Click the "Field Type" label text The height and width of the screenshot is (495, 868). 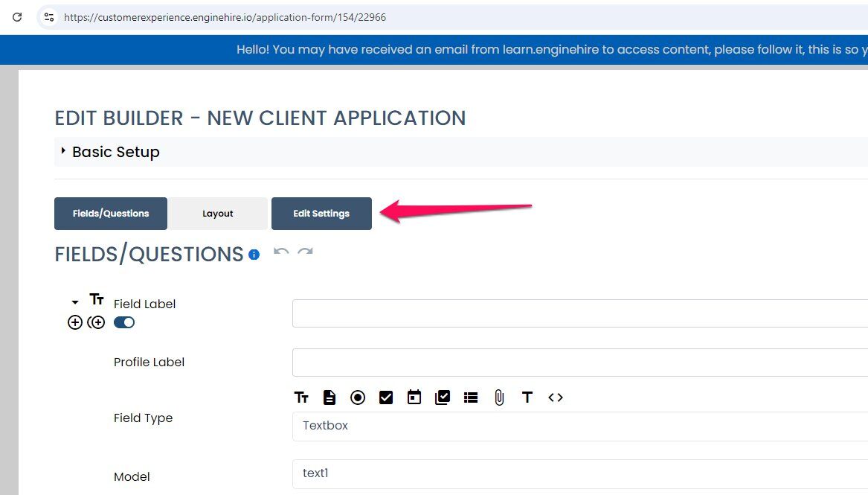click(143, 418)
